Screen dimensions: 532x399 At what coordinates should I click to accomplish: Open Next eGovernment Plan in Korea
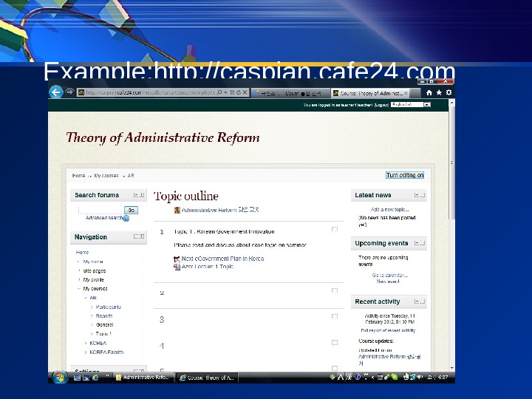tap(222, 259)
